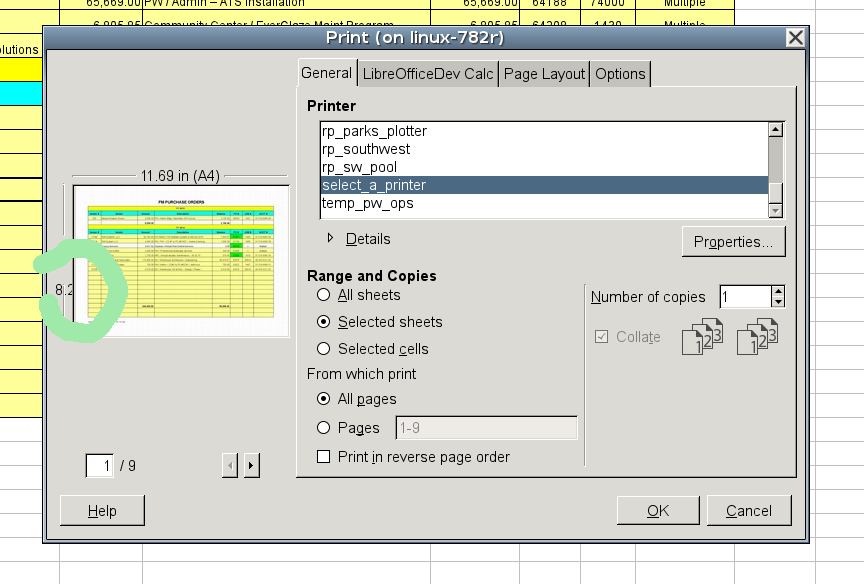Open printer Properties dialog

[x=733, y=242]
